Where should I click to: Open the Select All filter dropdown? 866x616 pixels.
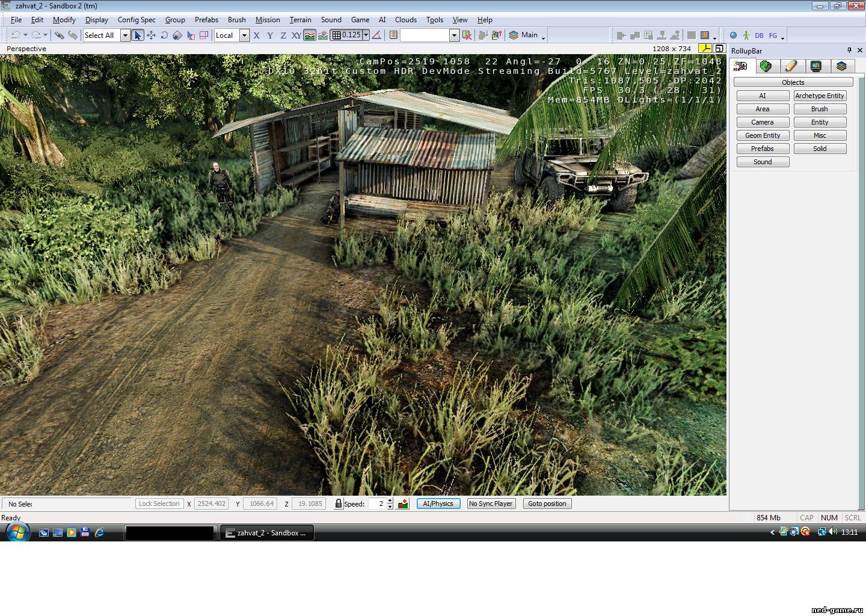coord(125,35)
